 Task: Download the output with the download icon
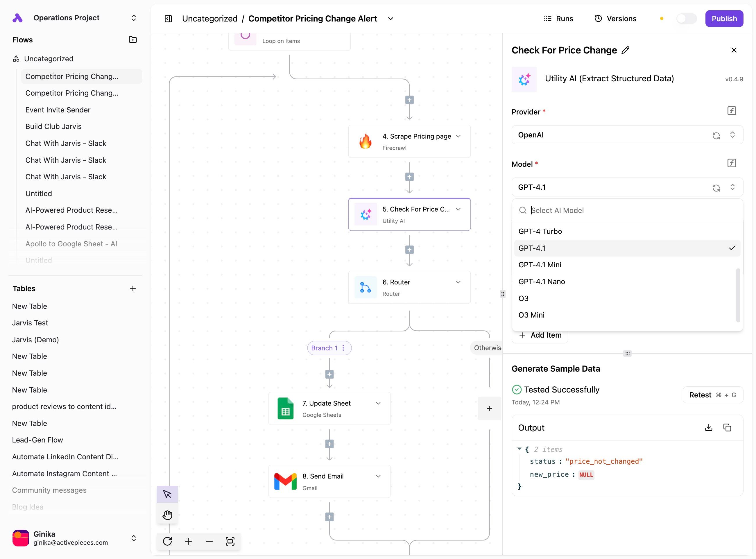point(709,428)
